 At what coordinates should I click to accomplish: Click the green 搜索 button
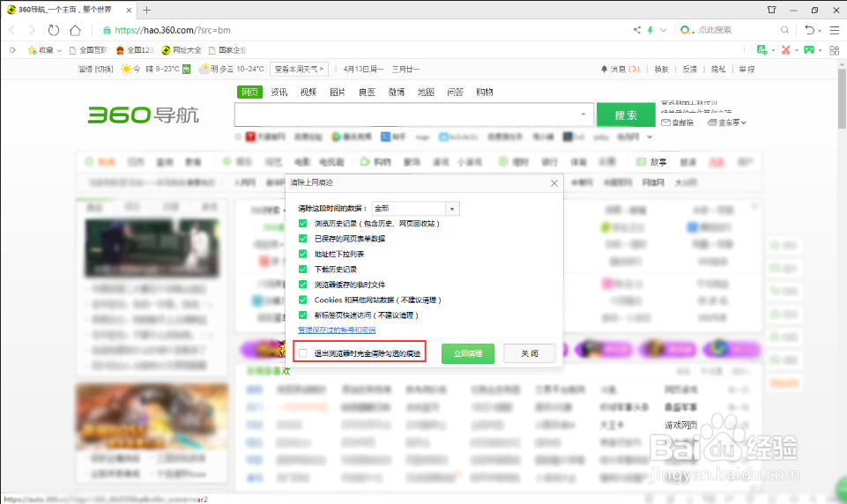pyautogui.click(x=626, y=115)
